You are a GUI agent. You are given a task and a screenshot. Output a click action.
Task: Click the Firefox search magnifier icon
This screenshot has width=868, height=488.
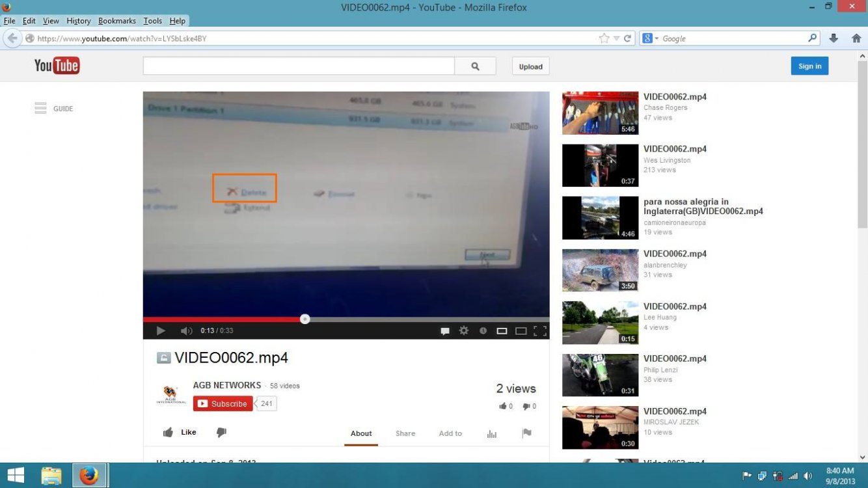[813, 38]
